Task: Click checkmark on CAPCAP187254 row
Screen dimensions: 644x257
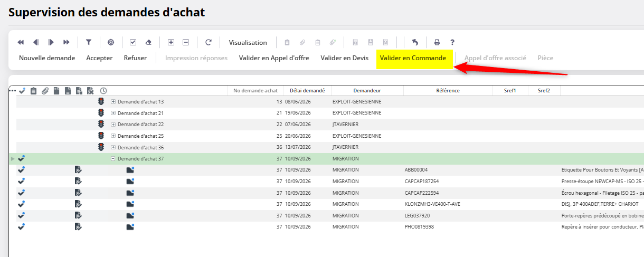Action: (22, 181)
